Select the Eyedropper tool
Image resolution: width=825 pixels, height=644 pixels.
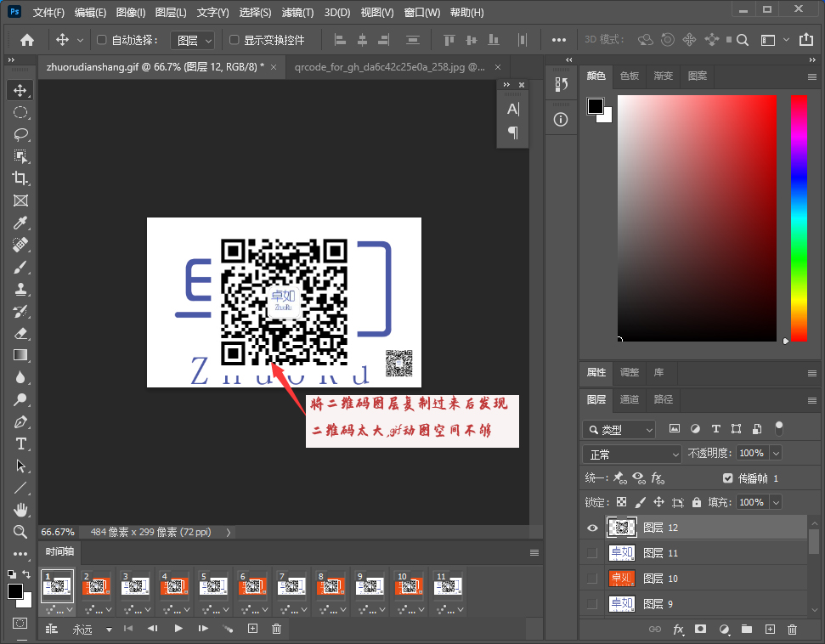point(20,223)
